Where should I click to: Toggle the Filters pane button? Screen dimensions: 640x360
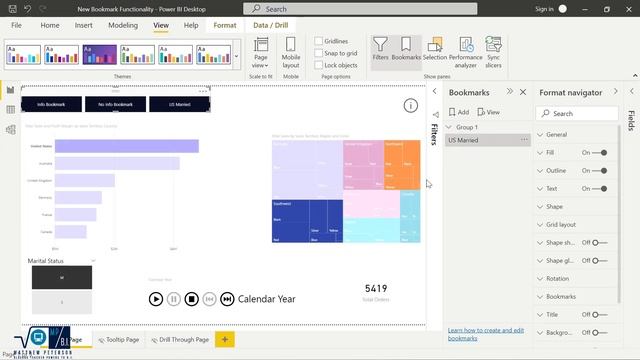coord(380,49)
